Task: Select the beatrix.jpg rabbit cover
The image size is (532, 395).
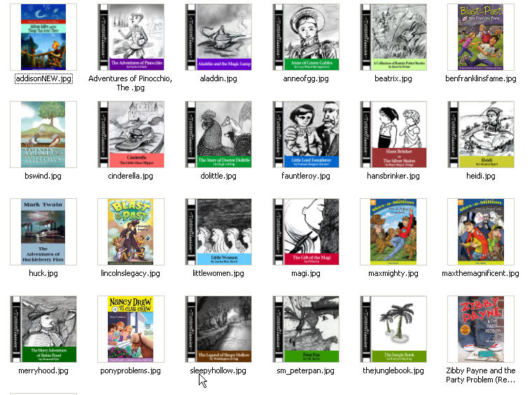Action: click(x=393, y=37)
